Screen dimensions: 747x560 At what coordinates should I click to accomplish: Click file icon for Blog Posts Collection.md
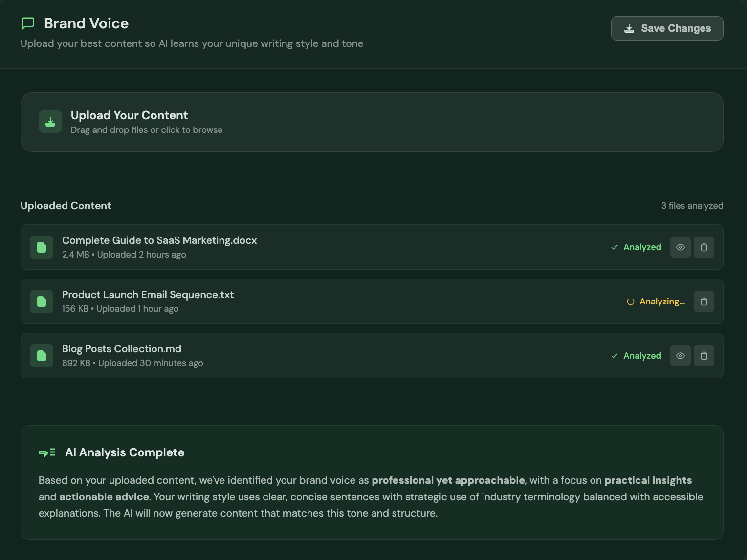[42, 356]
